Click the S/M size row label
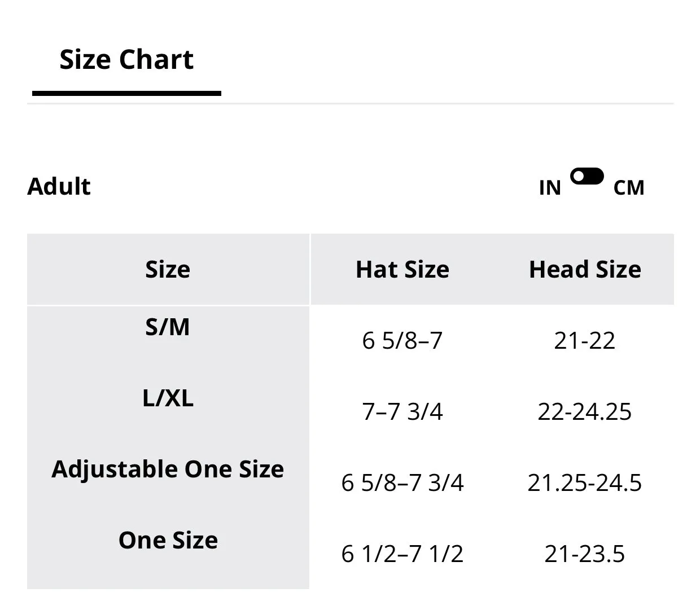 (168, 327)
